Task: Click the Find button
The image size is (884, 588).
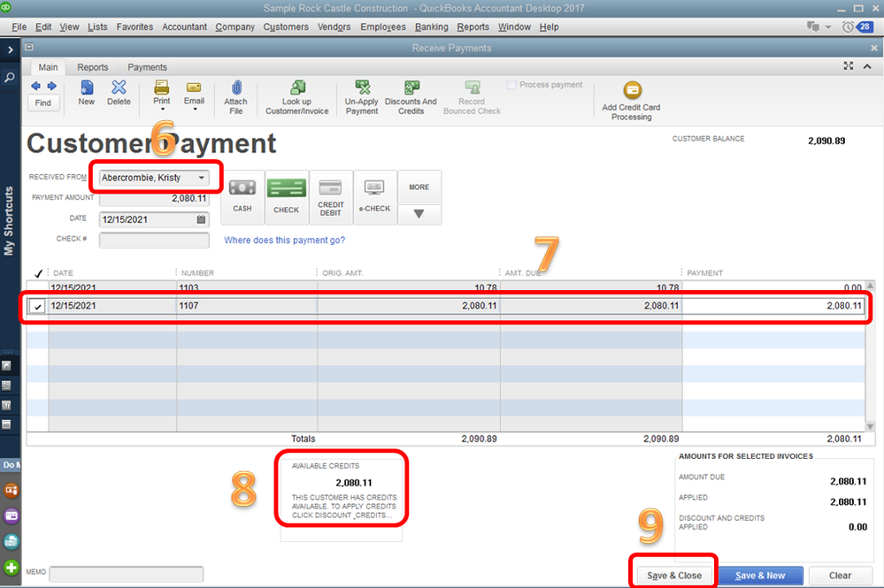Action: 42,103
